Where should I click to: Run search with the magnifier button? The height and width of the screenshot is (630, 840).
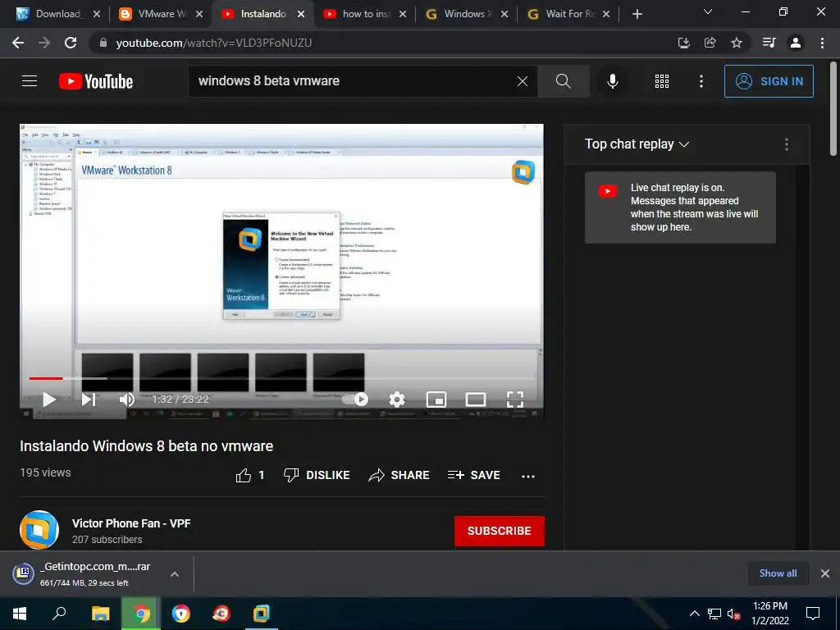click(x=563, y=81)
